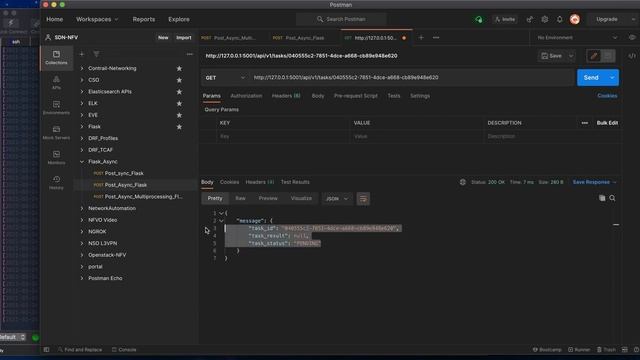The height and width of the screenshot is (360, 640).
Task: Open the Collections sidebar panel
Action: point(56,58)
